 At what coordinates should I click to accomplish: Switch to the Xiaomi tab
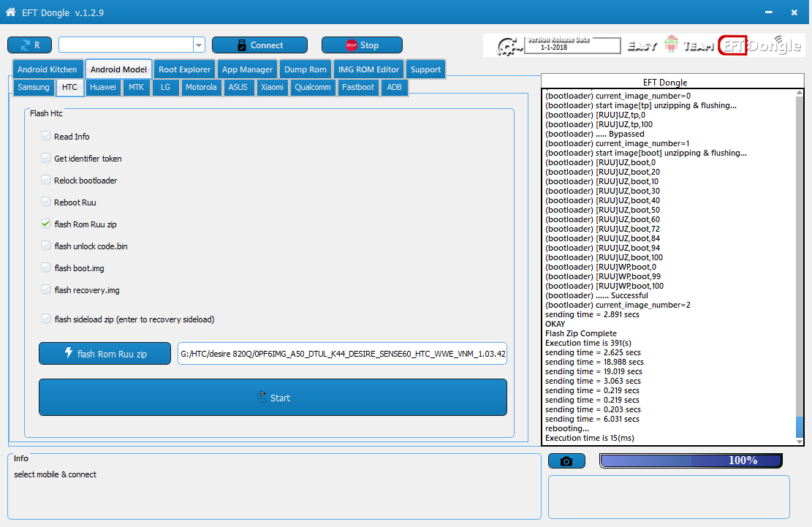(x=272, y=87)
